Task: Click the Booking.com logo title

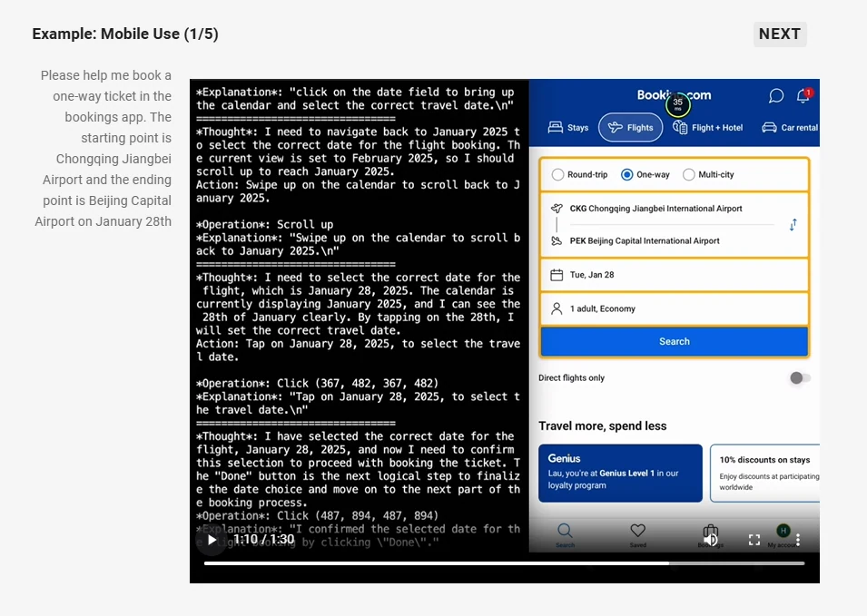Action: [674, 95]
